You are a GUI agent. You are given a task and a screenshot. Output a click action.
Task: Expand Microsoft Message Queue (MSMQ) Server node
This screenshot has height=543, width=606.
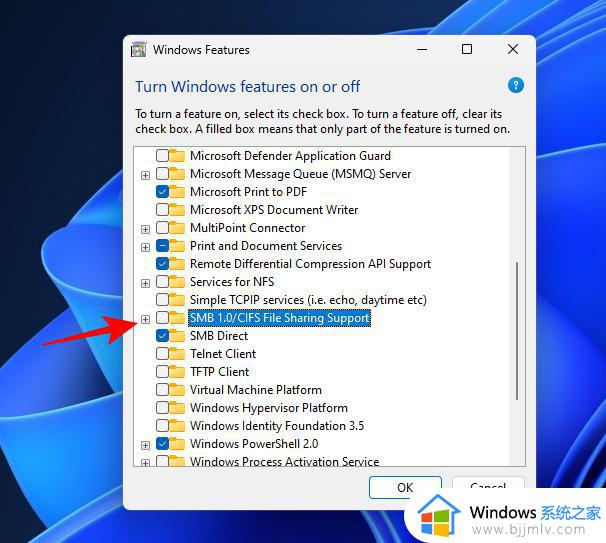pyautogui.click(x=145, y=175)
